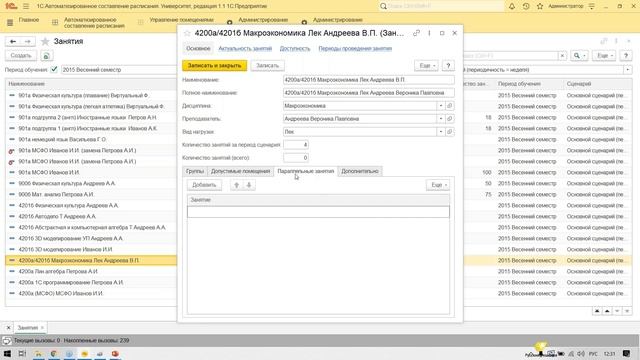Toggle the Период обучения checkbox
Screen dimensions: 640x360
[54, 69]
